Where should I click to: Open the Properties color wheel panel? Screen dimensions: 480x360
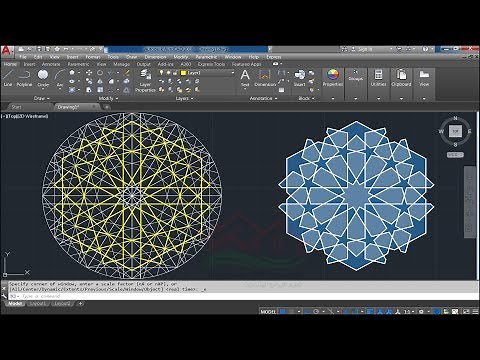[333, 78]
